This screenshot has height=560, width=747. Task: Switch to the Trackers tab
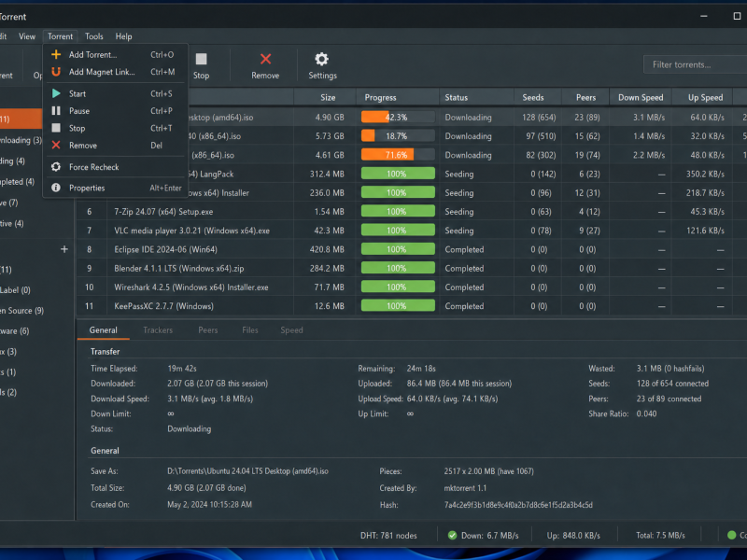(x=158, y=330)
